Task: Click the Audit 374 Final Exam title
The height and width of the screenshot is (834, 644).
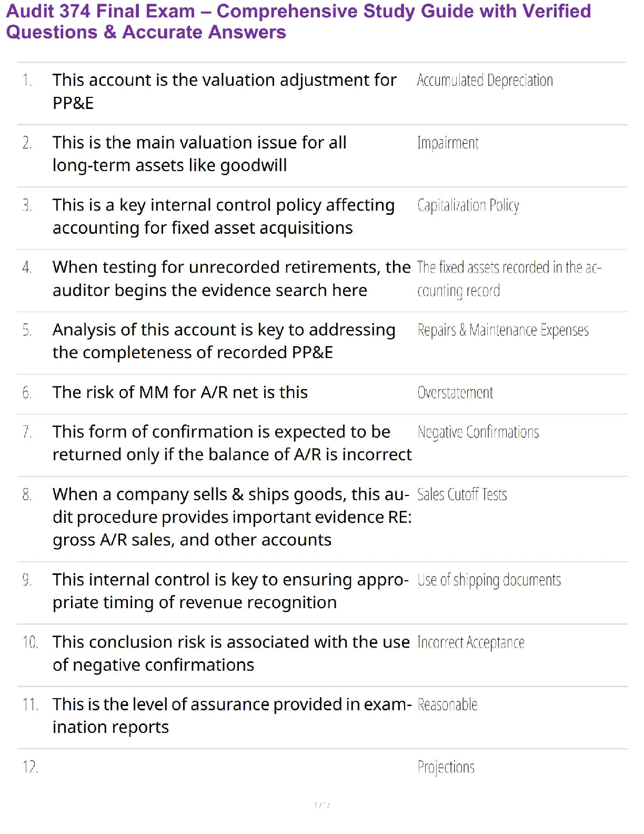Action: pyautogui.click(x=298, y=22)
